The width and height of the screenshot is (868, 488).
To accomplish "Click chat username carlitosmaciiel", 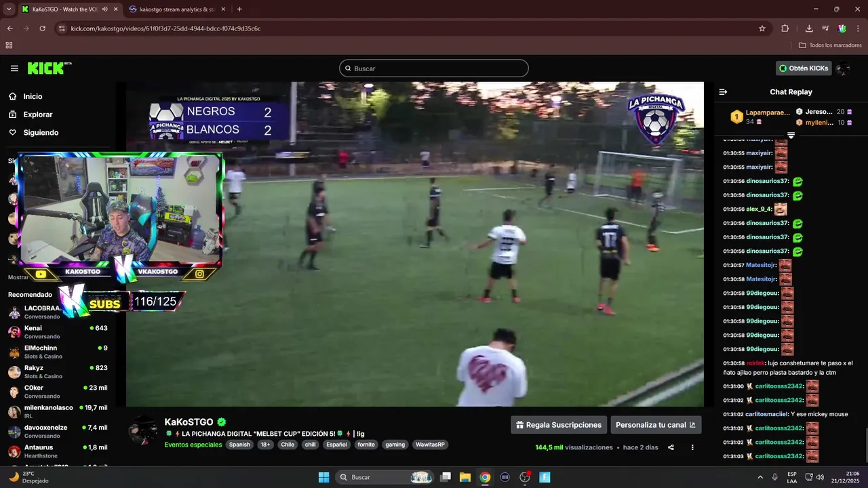I will click(766, 414).
